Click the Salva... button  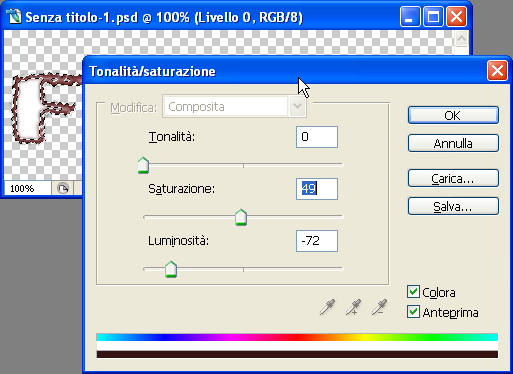(453, 206)
